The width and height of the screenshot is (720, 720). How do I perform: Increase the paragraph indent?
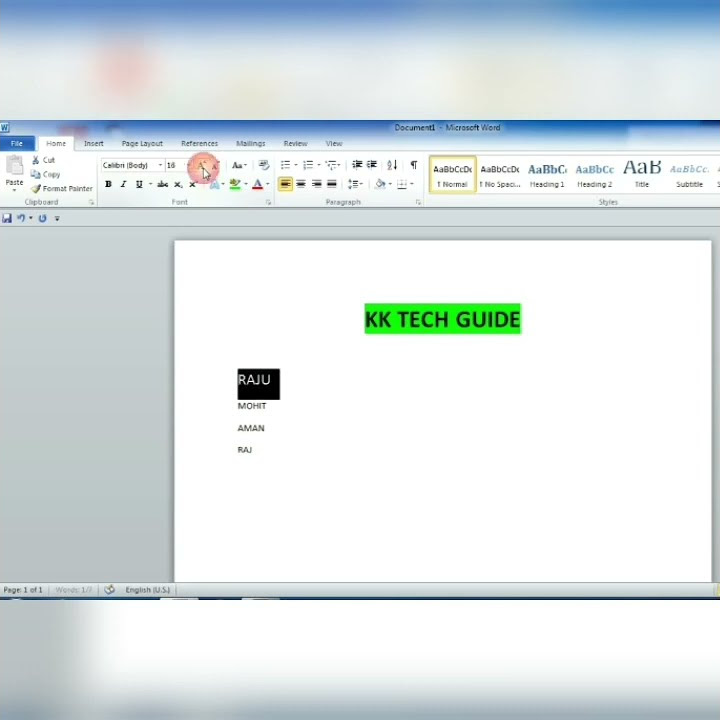(x=372, y=164)
